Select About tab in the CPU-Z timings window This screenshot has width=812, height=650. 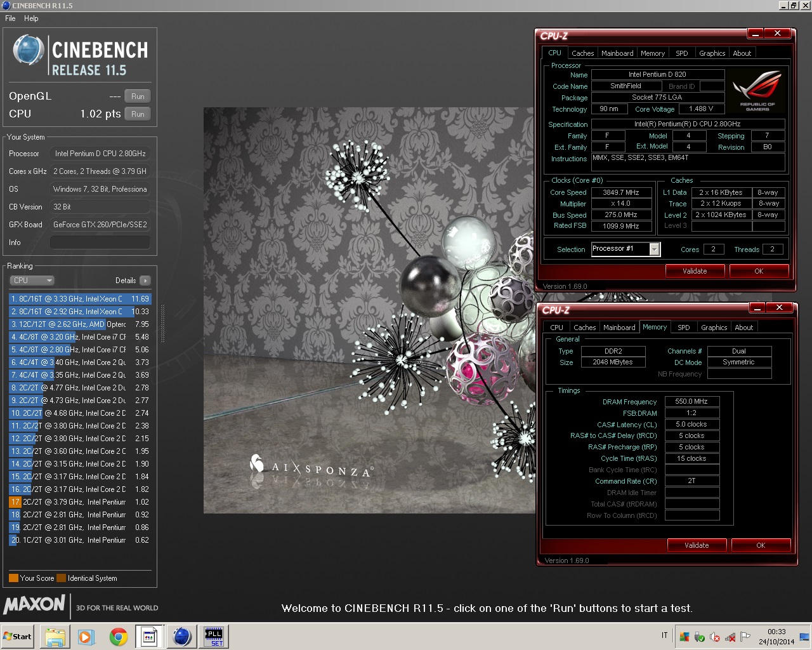coord(744,328)
